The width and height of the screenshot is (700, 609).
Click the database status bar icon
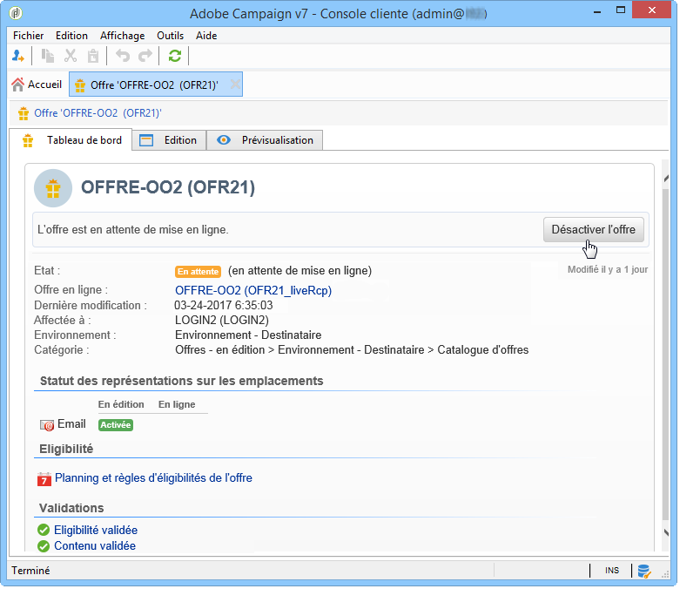coord(643,571)
